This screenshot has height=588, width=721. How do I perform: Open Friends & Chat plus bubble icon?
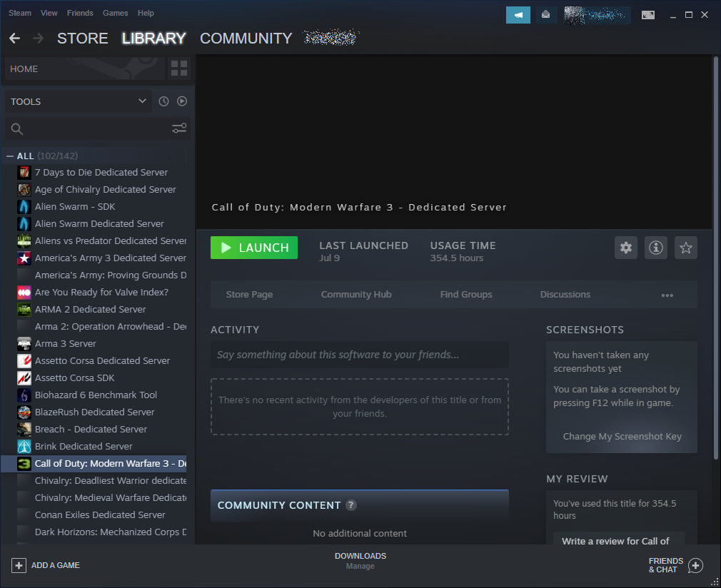pos(695,565)
